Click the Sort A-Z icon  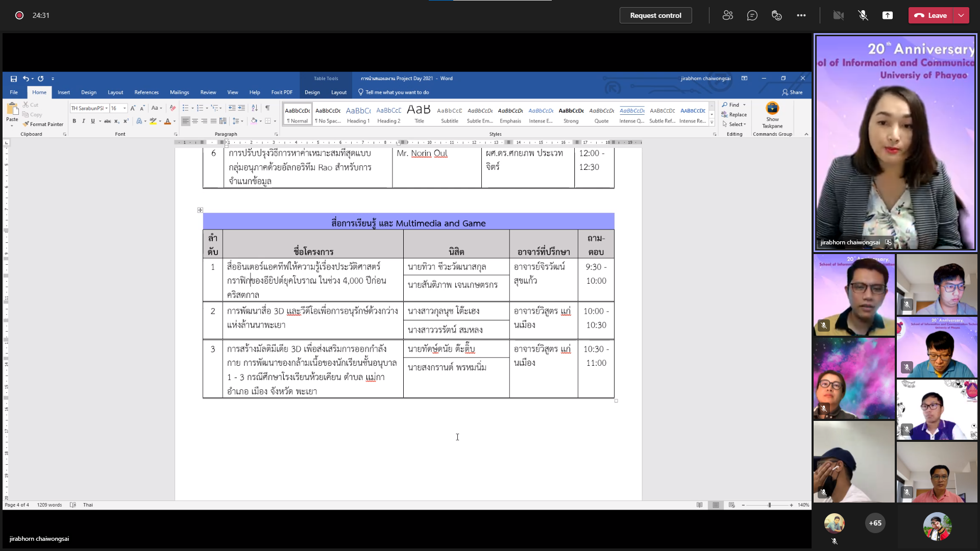tap(254, 108)
